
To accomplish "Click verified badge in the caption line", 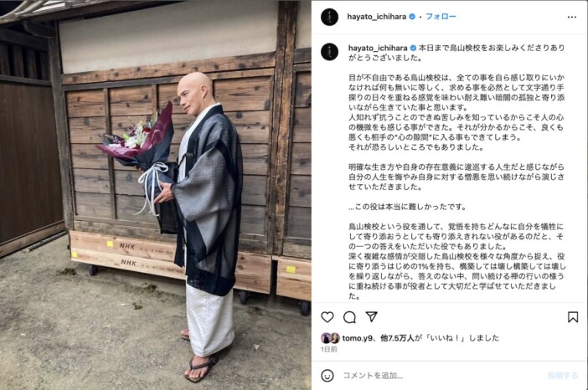I will pos(413,48).
